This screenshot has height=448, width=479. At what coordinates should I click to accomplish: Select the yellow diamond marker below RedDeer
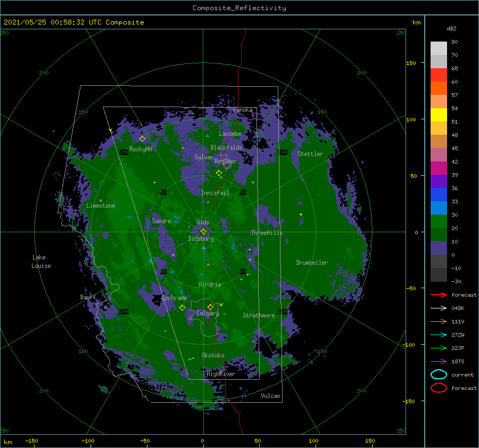219,173
